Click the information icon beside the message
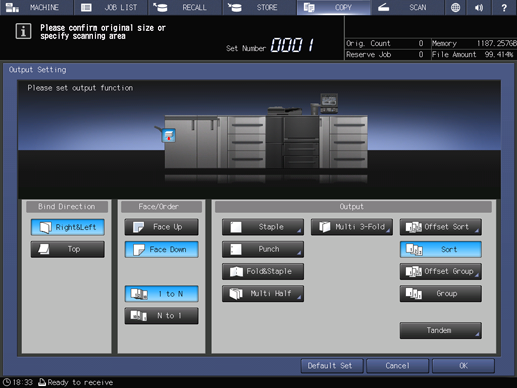517x388 pixels. 23,31
